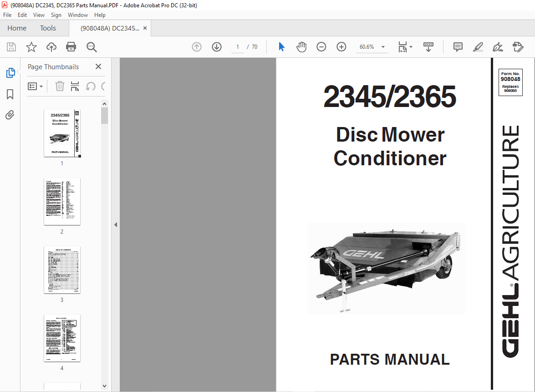Click the 60.6% zoom value field
Image resolution: width=535 pixels, height=392 pixels.
pyautogui.click(x=367, y=47)
